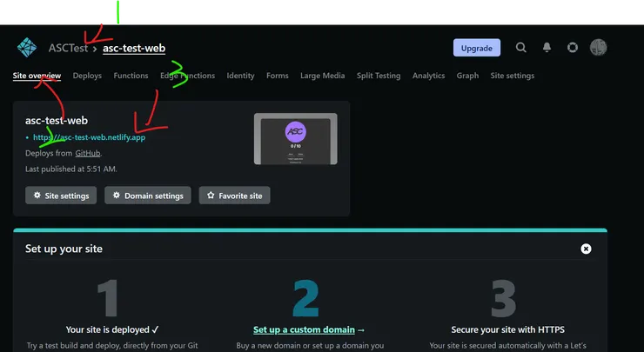Open Site settings in the navigation bar
644x352 pixels.
point(513,76)
